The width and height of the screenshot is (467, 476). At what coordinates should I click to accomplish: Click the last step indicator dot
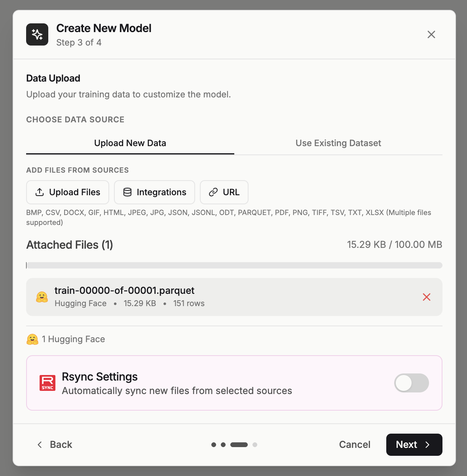click(255, 445)
